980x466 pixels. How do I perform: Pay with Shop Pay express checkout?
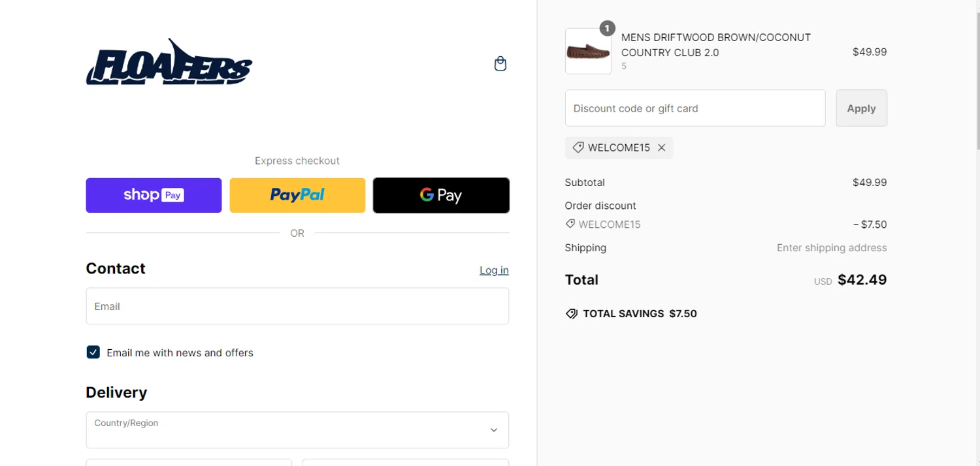tap(154, 195)
